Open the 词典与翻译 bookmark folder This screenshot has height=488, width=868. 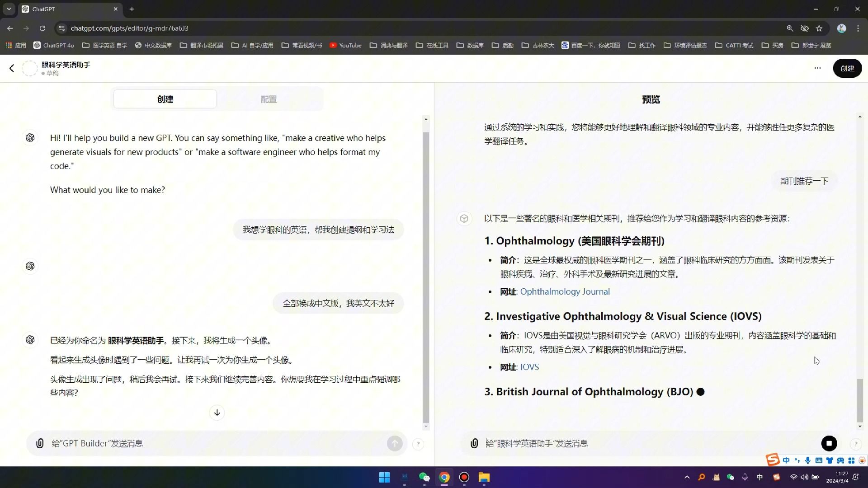tap(389, 45)
